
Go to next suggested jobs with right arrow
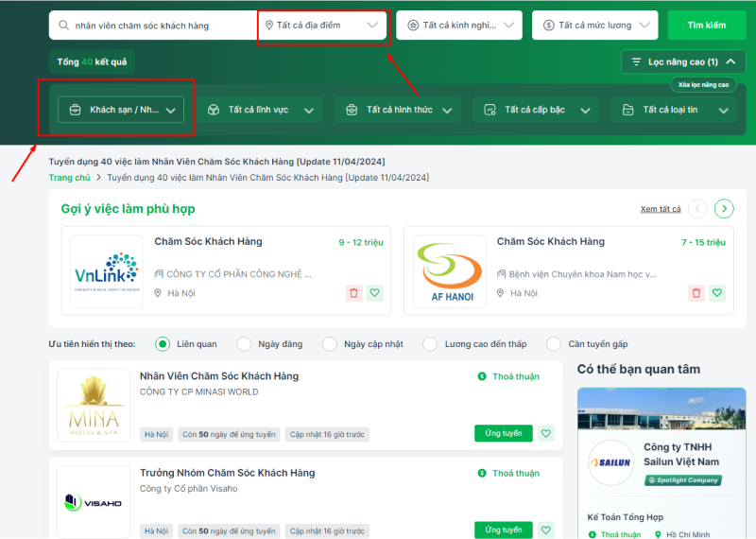click(x=724, y=209)
